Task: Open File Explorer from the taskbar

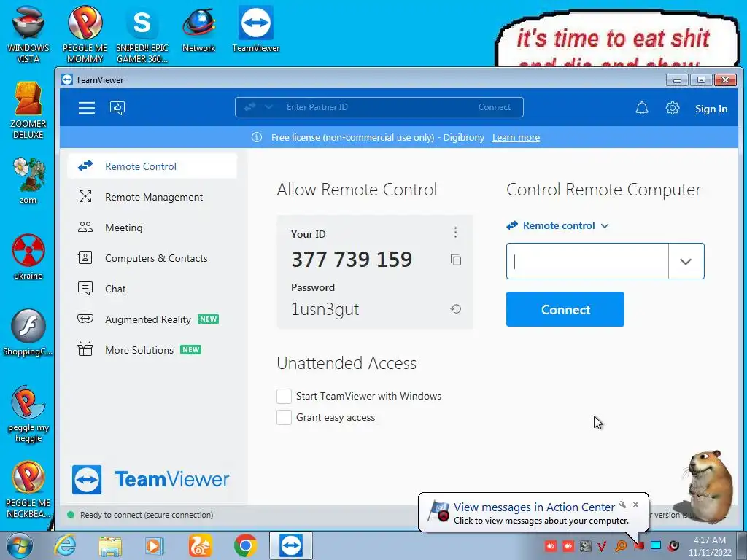Action: (x=110, y=545)
